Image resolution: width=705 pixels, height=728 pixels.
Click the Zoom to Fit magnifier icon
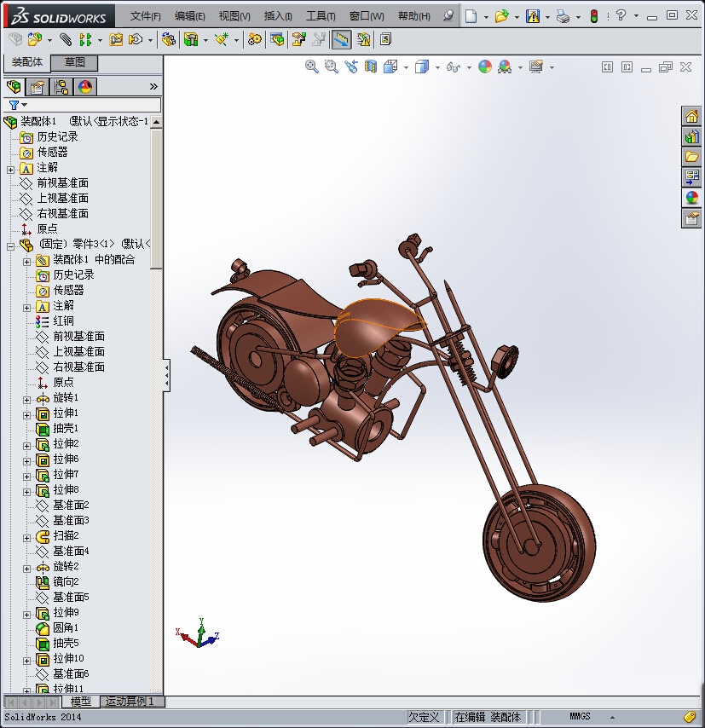(x=312, y=66)
